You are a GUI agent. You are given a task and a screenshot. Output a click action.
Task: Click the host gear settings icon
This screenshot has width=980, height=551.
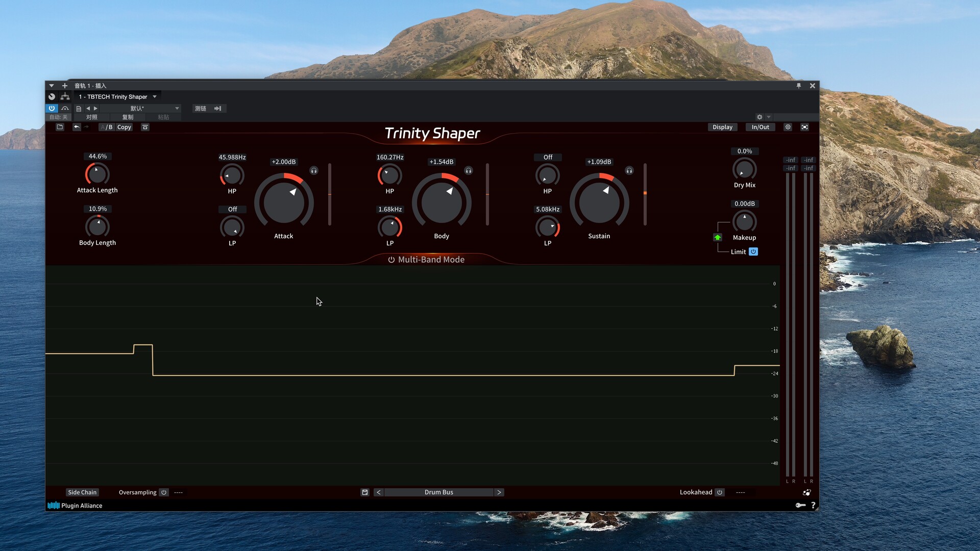(x=759, y=117)
